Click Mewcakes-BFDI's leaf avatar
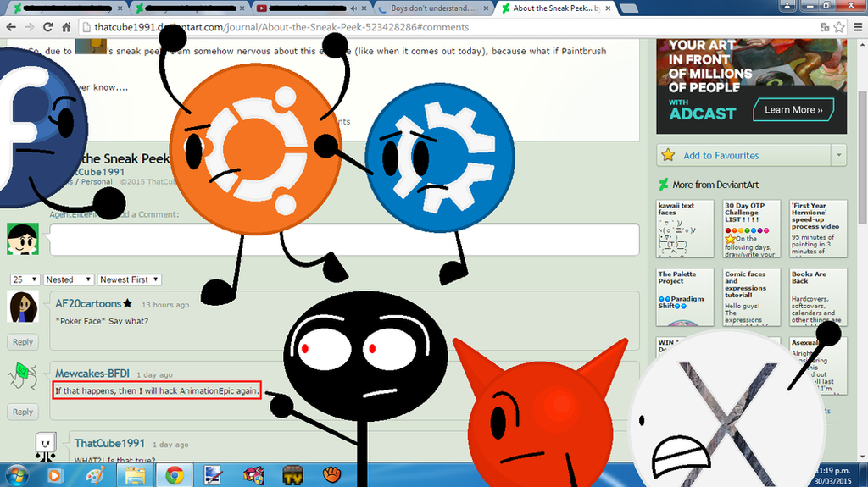 (x=23, y=376)
